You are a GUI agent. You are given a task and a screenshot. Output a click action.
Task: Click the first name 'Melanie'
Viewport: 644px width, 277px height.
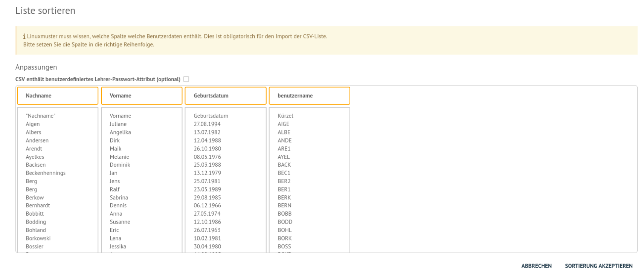click(x=119, y=157)
